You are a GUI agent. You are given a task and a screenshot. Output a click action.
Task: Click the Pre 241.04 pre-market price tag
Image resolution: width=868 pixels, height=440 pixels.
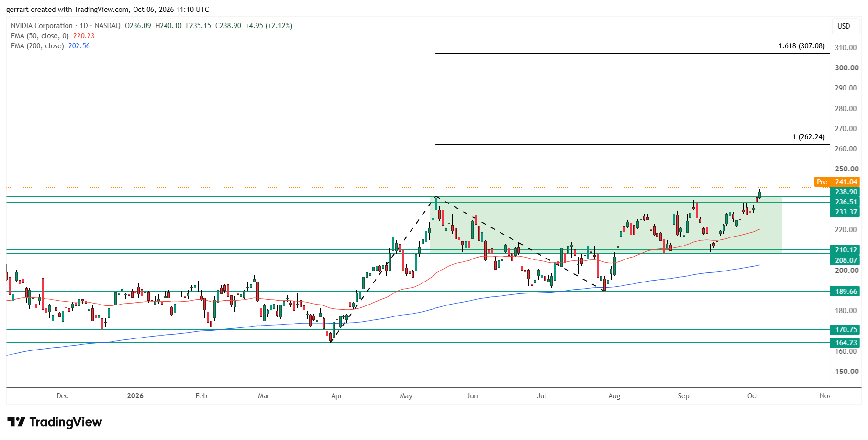837,182
